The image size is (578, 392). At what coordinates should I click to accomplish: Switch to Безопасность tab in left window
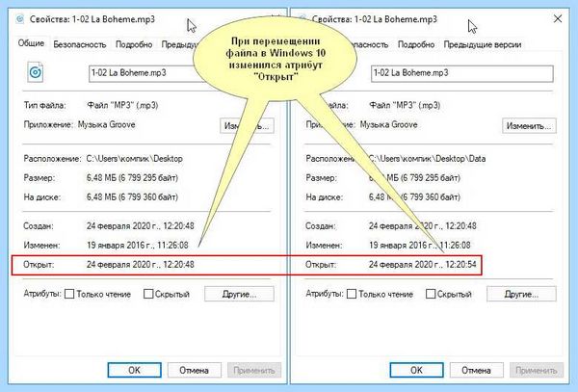(x=80, y=44)
